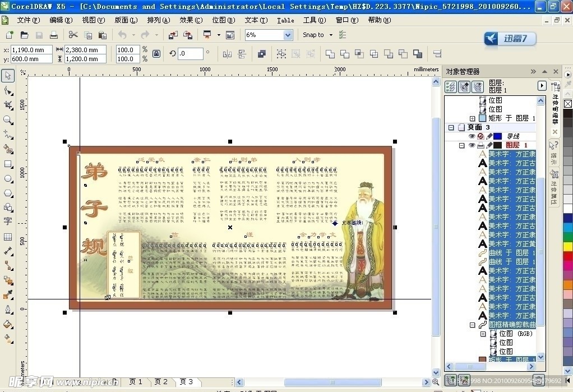The height and width of the screenshot is (392, 573).
Task: Pick the yellow swatch in color palette
Action: (x=568, y=247)
